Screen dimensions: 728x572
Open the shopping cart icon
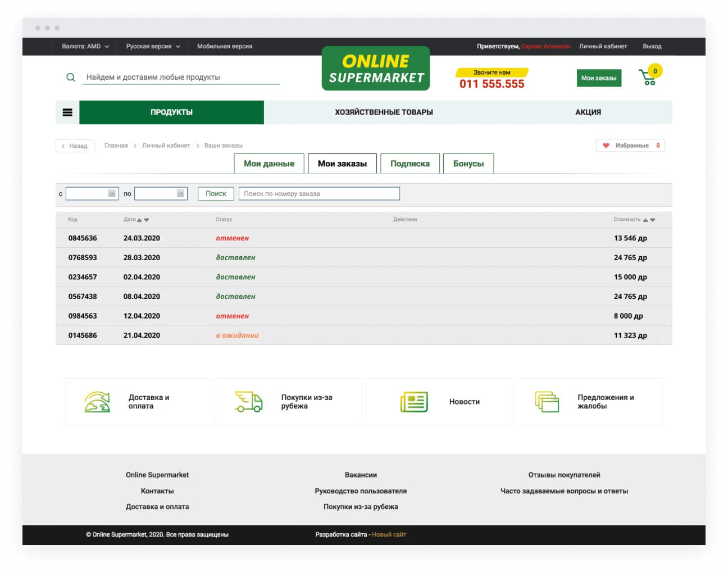[650, 76]
